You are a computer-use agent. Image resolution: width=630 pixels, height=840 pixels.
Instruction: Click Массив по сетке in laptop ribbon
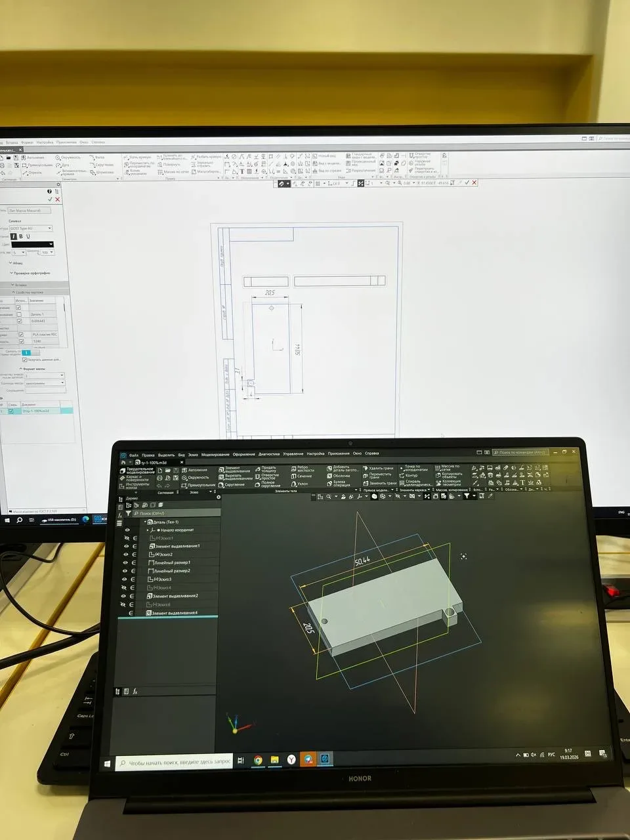(x=446, y=468)
